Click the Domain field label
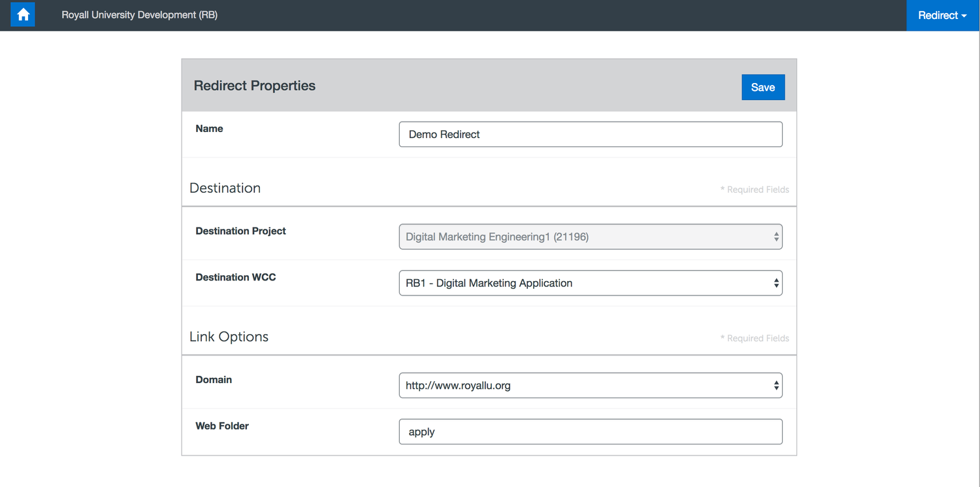980x487 pixels. tap(214, 380)
